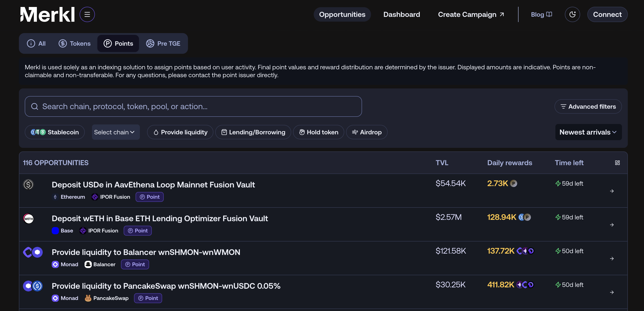The height and width of the screenshot is (311, 644).
Task: Click the WETH token icon
Action: 28,219
